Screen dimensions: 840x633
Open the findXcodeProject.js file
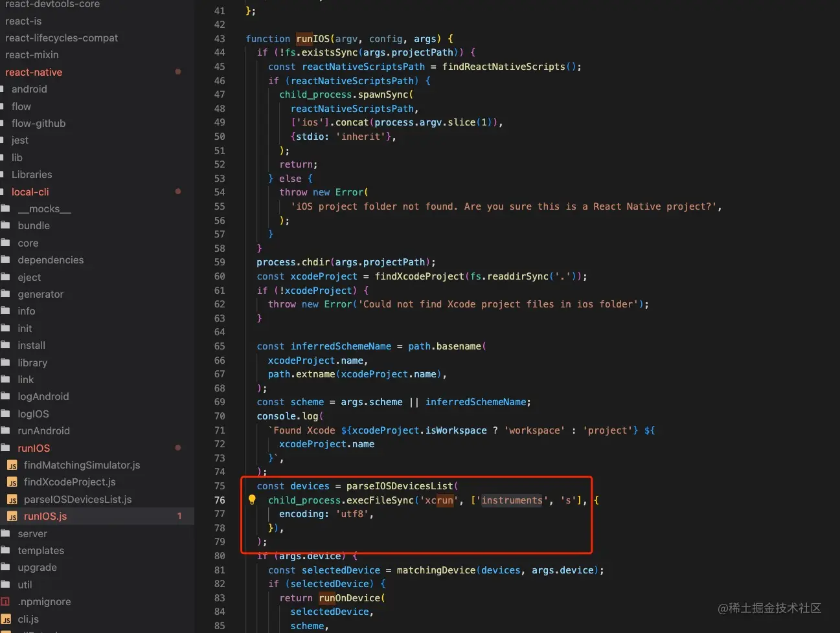70,482
